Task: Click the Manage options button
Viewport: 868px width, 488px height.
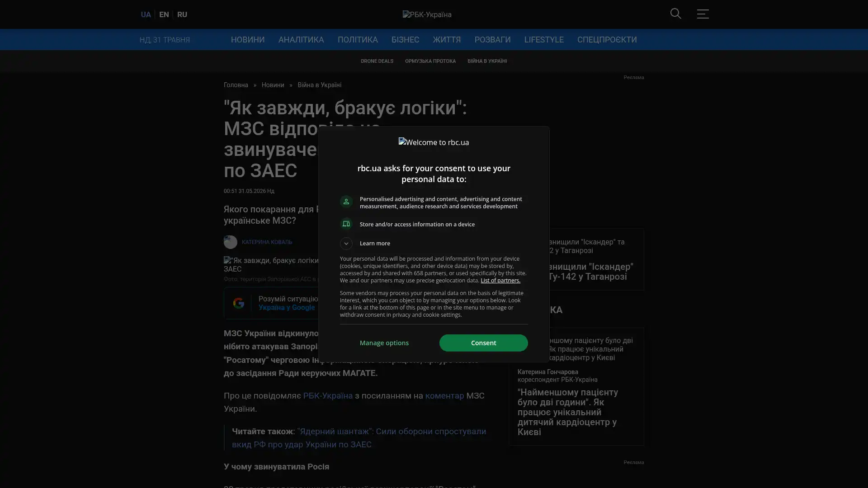Action: pos(384,343)
